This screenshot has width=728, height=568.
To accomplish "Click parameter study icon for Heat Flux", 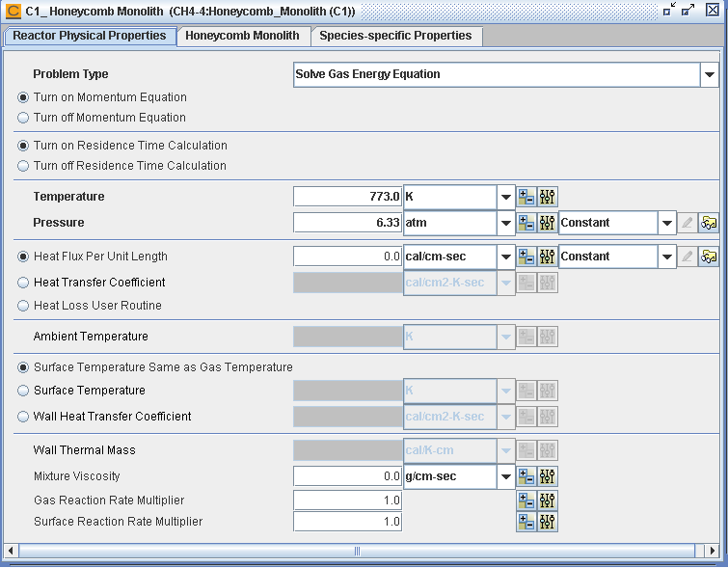I will point(526,257).
